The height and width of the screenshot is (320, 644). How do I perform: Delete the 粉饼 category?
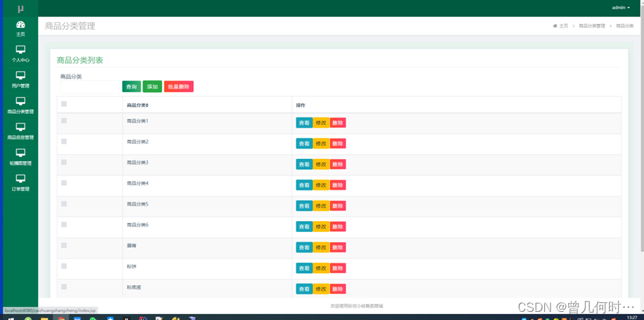[x=337, y=268]
